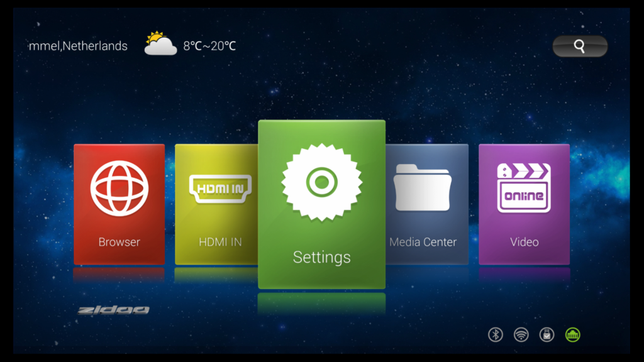The height and width of the screenshot is (362, 644).
Task: Launch the online Video clapperboard icon
Action: tap(524, 187)
